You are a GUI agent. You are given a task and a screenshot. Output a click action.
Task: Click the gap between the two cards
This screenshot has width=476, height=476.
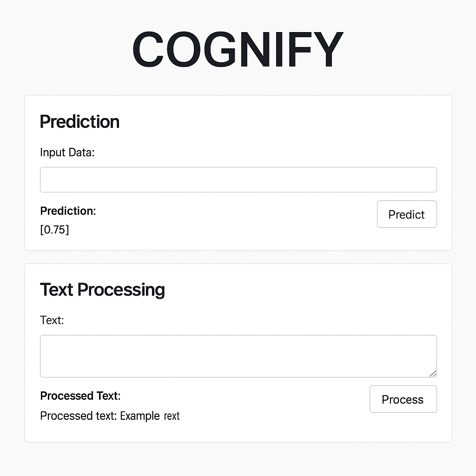click(238, 257)
